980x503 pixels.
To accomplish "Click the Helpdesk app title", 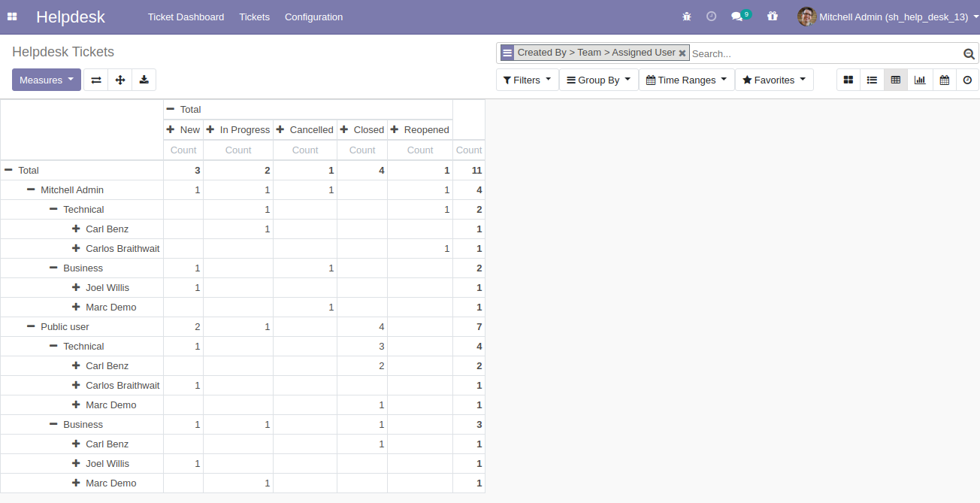I will [71, 17].
